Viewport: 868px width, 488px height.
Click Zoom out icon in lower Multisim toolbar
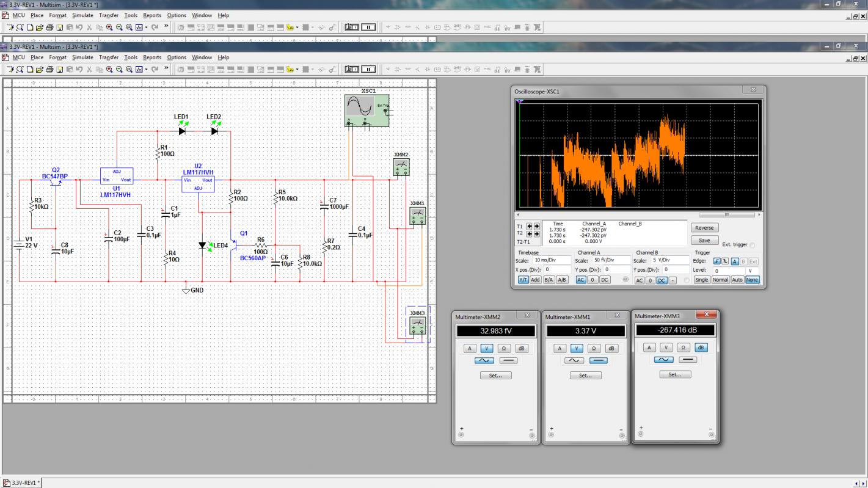[119, 70]
